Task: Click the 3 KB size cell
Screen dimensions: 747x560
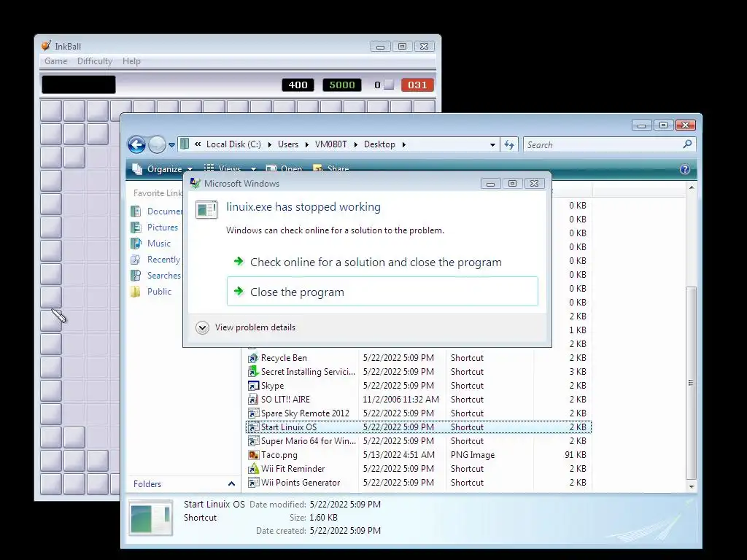Action: [578, 371]
